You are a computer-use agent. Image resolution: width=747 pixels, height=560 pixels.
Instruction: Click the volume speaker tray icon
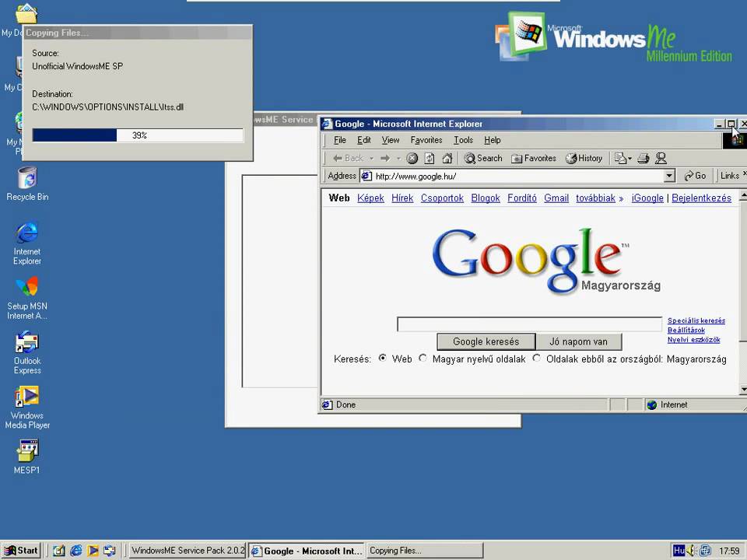pos(691,551)
